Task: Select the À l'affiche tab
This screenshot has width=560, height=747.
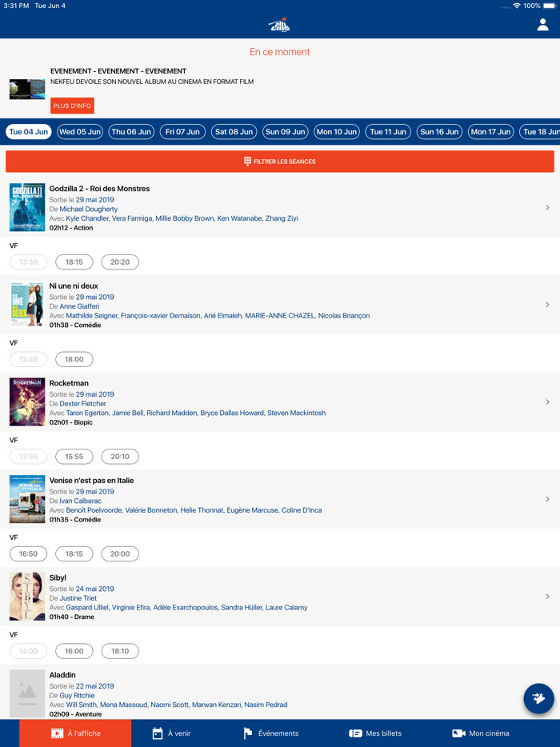Action: point(75,733)
